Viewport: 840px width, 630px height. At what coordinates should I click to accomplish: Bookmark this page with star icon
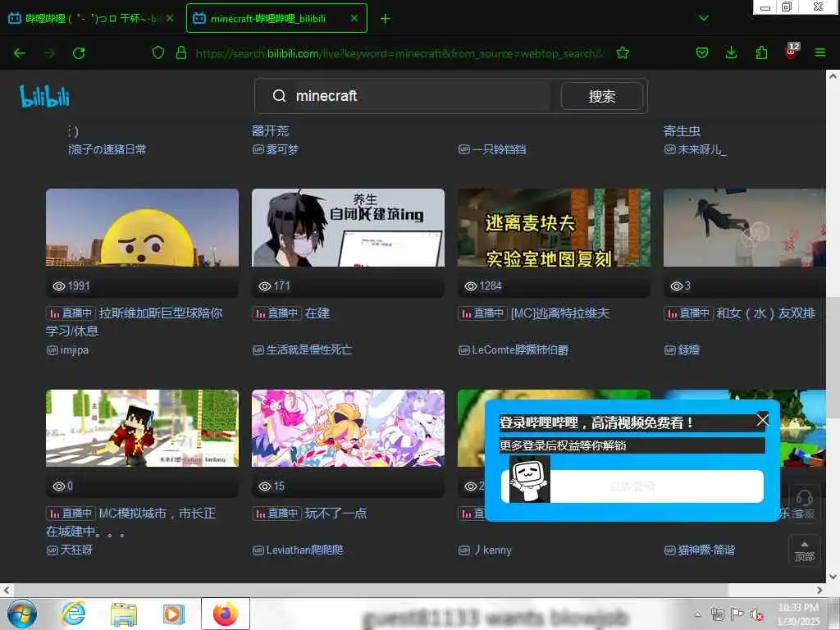coord(623,52)
